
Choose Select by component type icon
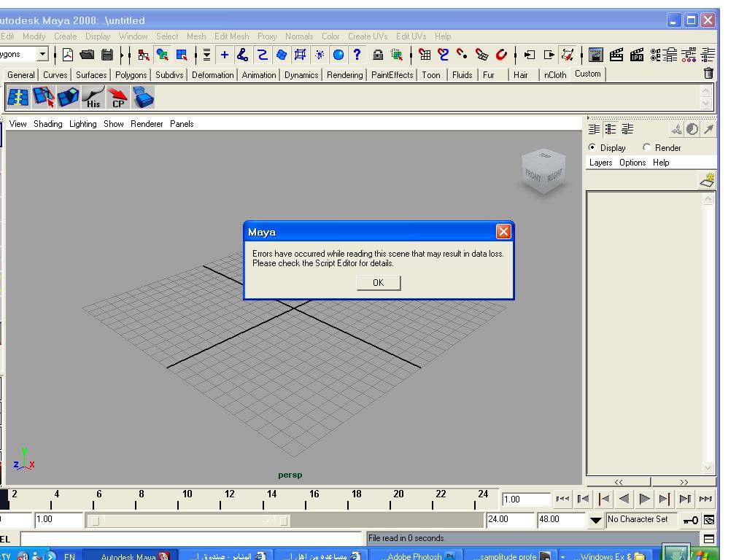click(x=182, y=55)
